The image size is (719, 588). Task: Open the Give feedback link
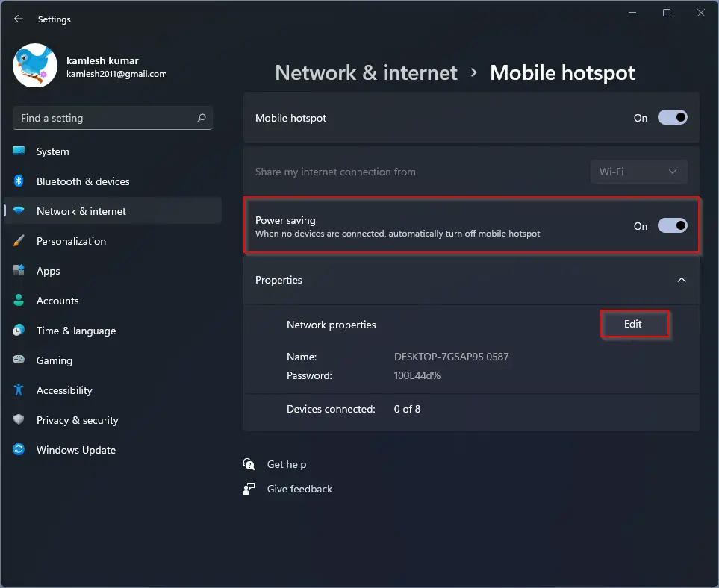point(299,489)
